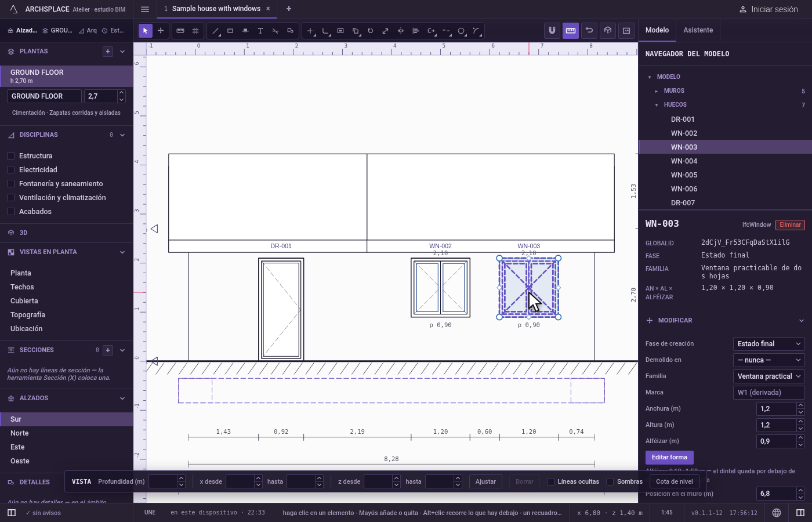Image resolution: width=812 pixels, height=522 pixels.
Task: Collapse the Modificar section
Action: point(802,321)
